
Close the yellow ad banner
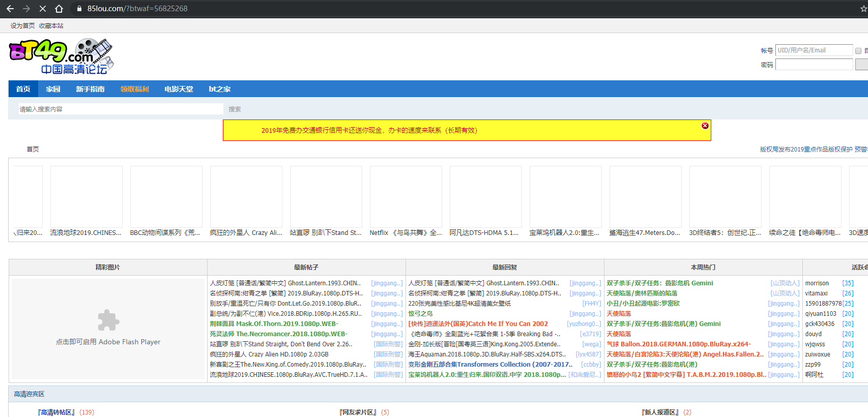click(x=705, y=126)
